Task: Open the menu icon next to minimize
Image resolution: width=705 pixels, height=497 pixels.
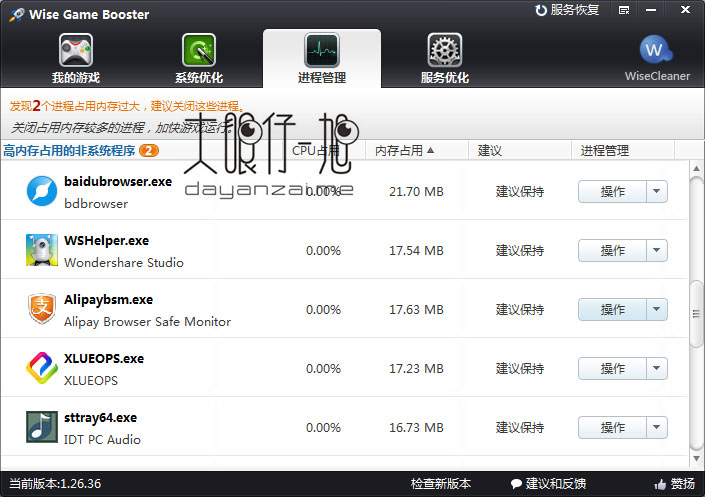Action: (624, 10)
